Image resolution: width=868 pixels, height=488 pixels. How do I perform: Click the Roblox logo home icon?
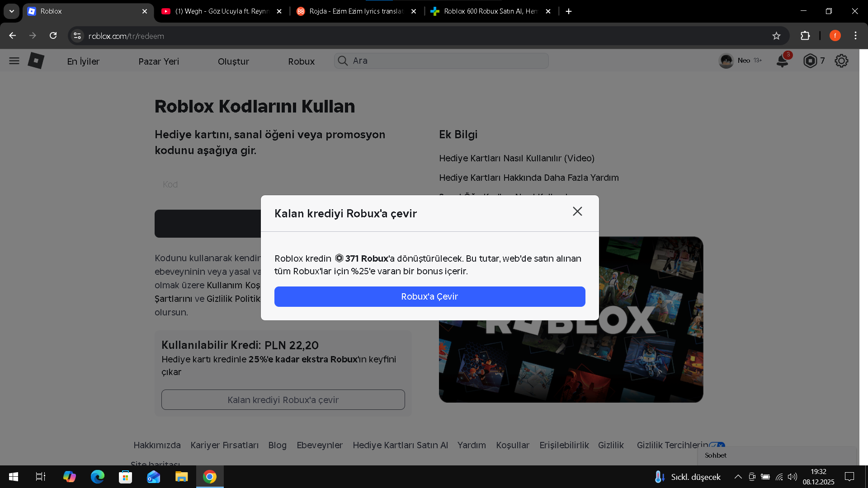click(36, 61)
